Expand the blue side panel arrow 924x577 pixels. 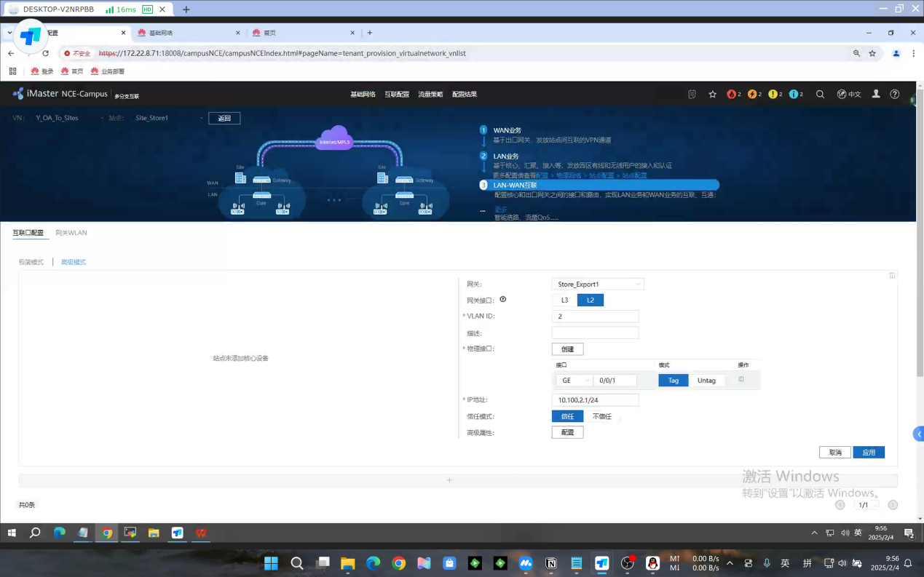pos(919,434)
